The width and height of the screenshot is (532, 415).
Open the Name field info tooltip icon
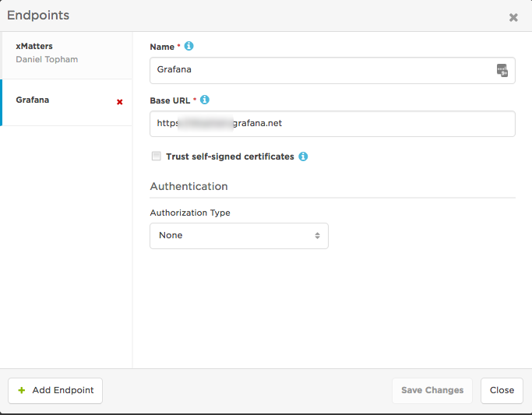coord(188,46)
